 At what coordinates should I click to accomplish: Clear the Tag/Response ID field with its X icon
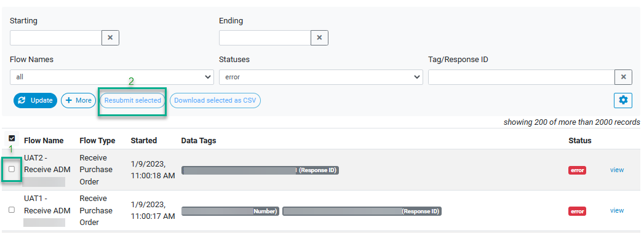point(623,77)
